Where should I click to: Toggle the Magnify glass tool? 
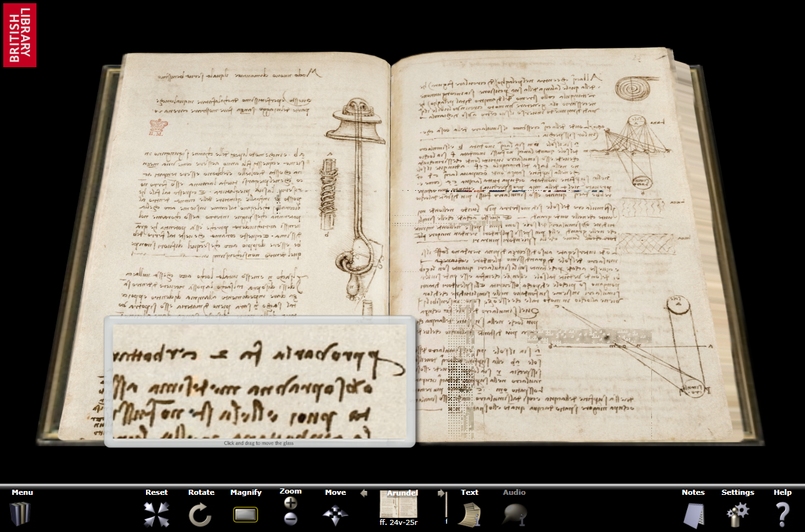pos(245,514)
